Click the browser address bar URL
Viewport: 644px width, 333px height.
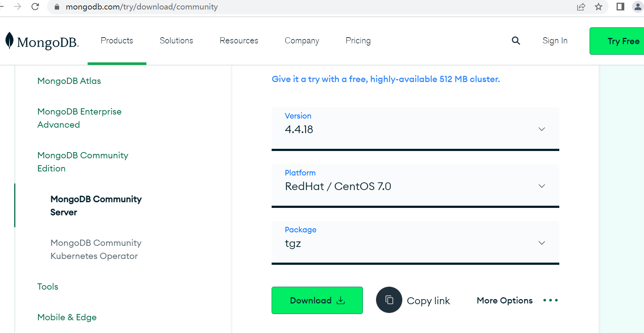[142, 7]
